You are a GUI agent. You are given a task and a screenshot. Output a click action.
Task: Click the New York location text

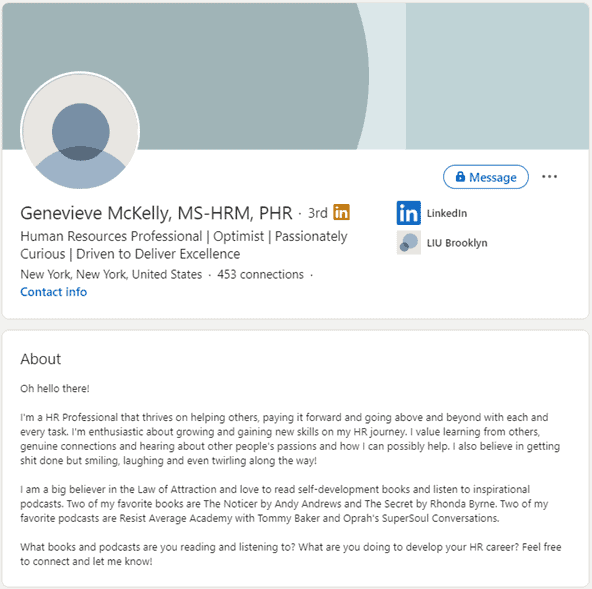(111, 274)
